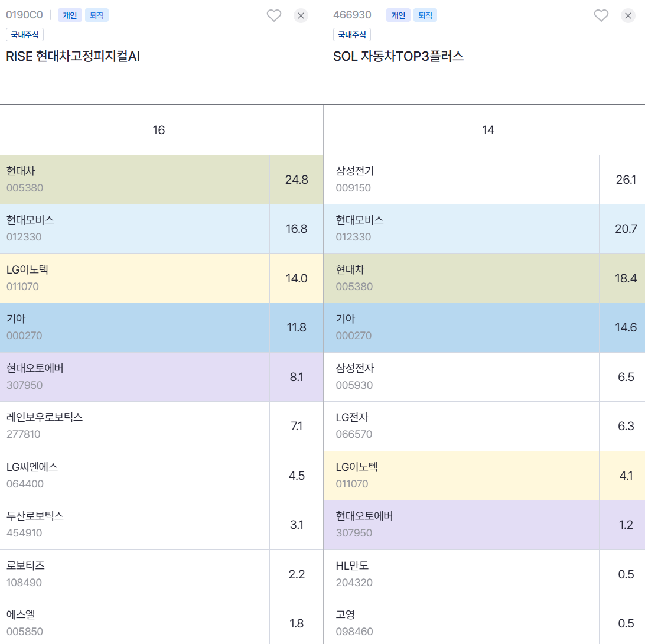
Task: Open RISE 현대차고정피지컬AI title
Action: click(x=73, y=56)
